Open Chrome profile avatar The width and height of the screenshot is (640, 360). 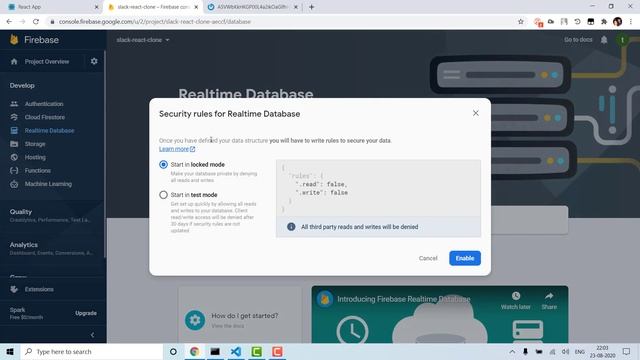click(x=618, y=22)
